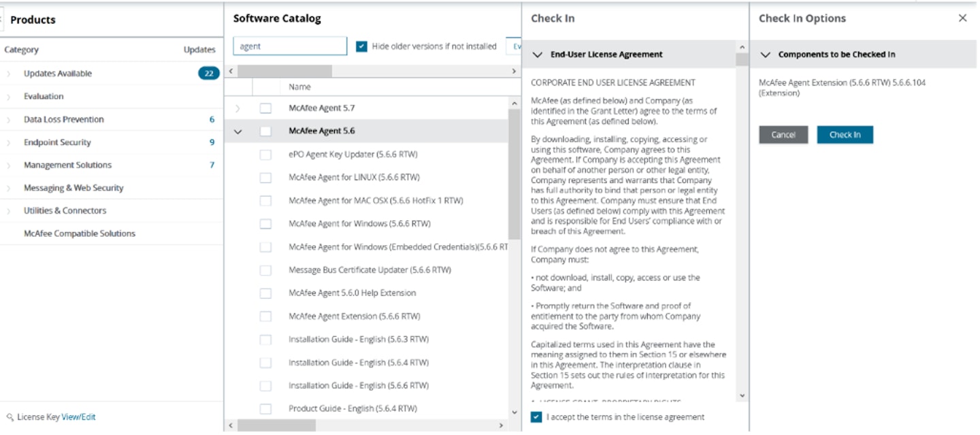Close the Check In Options panel

pyautogui.click(x=962, y=18)
